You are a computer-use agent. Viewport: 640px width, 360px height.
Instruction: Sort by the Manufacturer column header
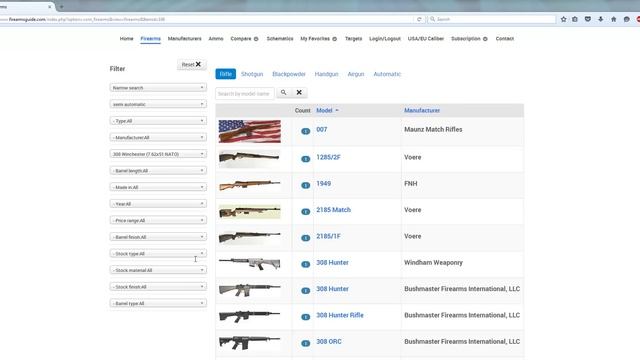click(x=422, y=110)
